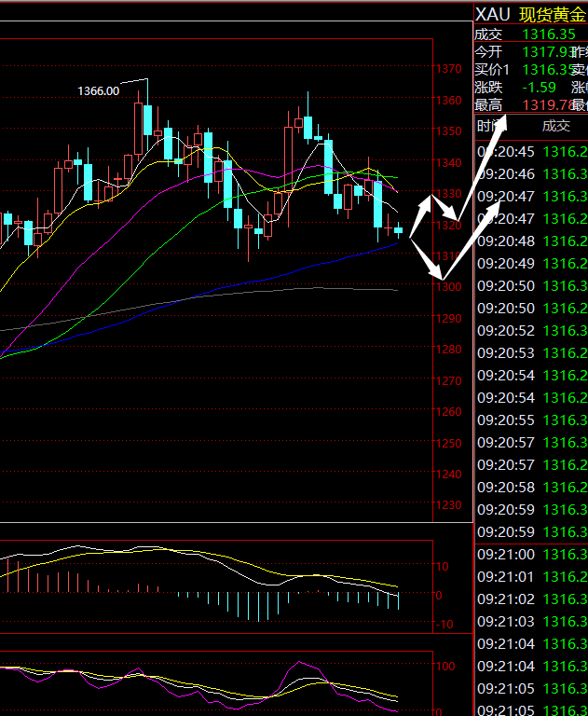Click the 1370 label on price axis
This screenshot has height=716, width=588.
448,69
